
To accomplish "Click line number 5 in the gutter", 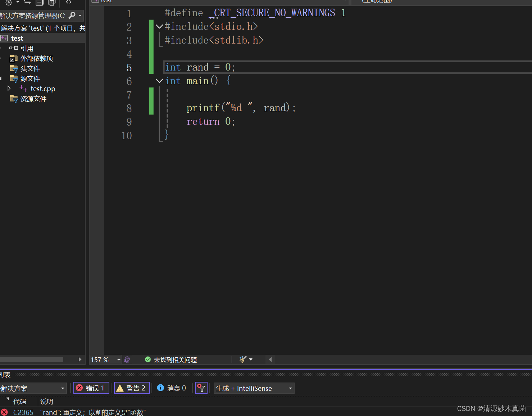I will tap(129, 68).
